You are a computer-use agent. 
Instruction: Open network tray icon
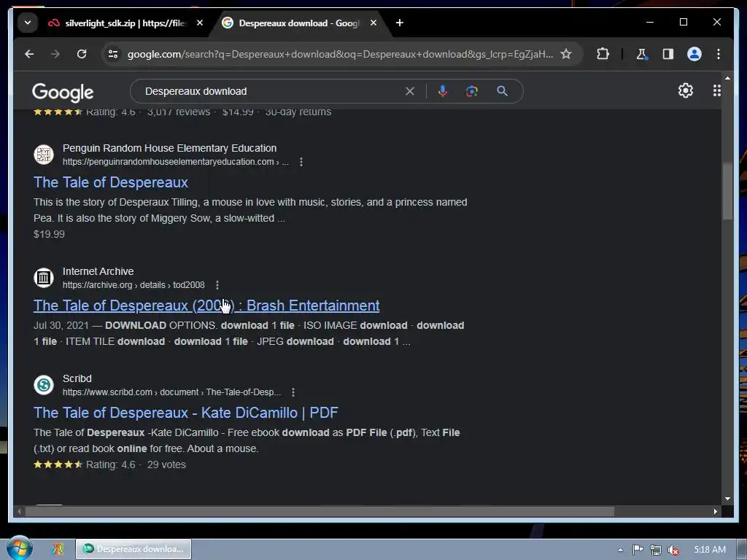656,550
